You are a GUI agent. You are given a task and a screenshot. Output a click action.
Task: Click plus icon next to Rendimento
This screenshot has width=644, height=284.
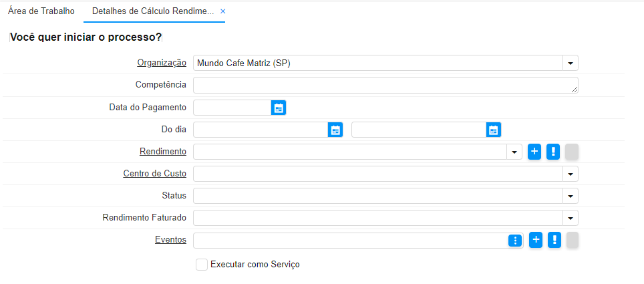point(534,152)
